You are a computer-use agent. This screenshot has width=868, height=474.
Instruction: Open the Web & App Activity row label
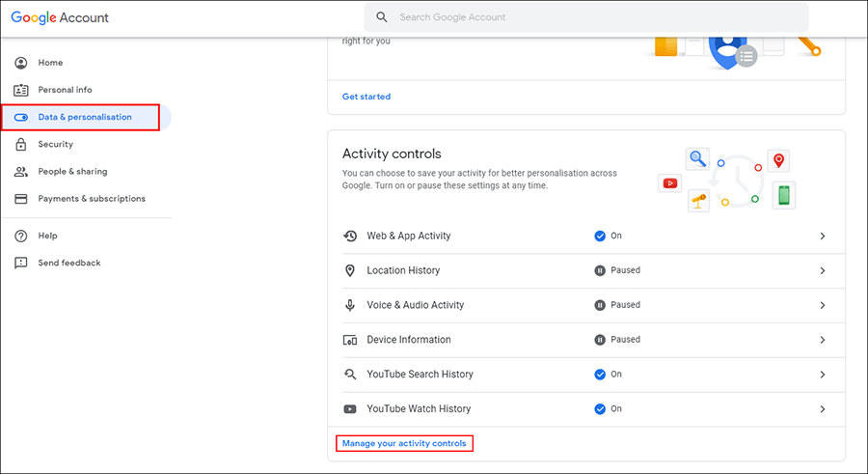click(409, 236)
